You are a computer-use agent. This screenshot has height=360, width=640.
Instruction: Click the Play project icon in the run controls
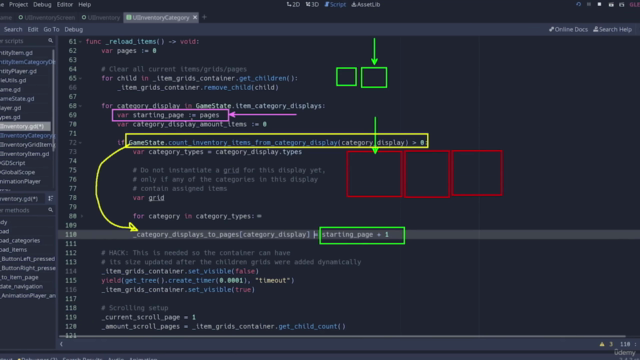click(x=578, y=4)
